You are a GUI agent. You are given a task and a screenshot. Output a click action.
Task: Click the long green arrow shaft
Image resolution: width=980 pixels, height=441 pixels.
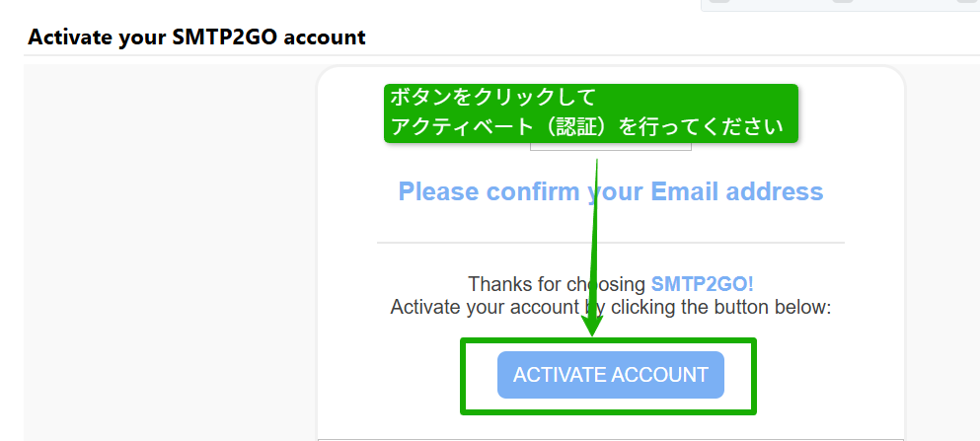pyautogui.click(x=595, y=237)
